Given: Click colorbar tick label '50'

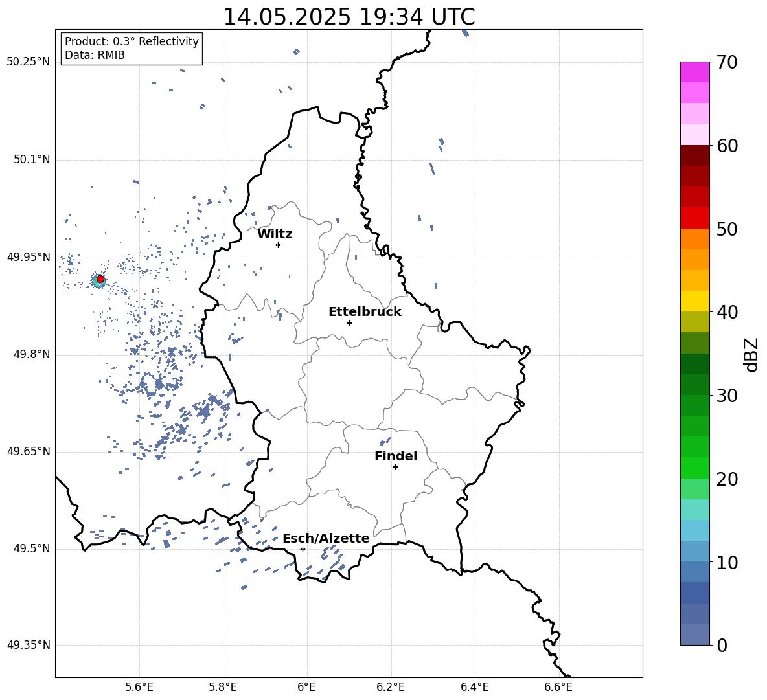Looking at the screenshot, I should point(727,229).
